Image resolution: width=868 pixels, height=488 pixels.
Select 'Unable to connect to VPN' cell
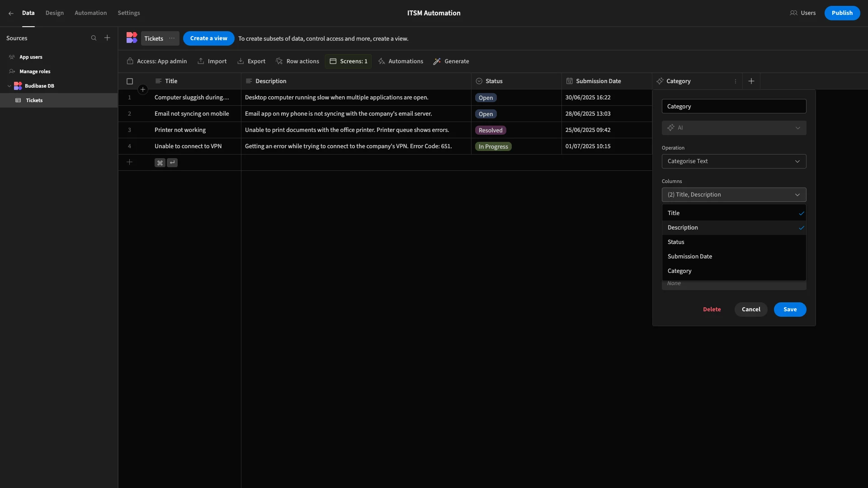coord(196,146)
